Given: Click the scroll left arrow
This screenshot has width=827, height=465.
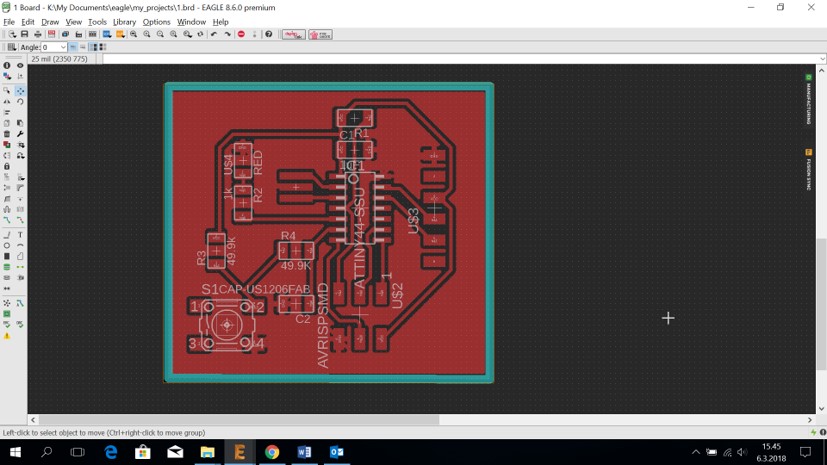Looking at the screenshot, I should (33, 420).
